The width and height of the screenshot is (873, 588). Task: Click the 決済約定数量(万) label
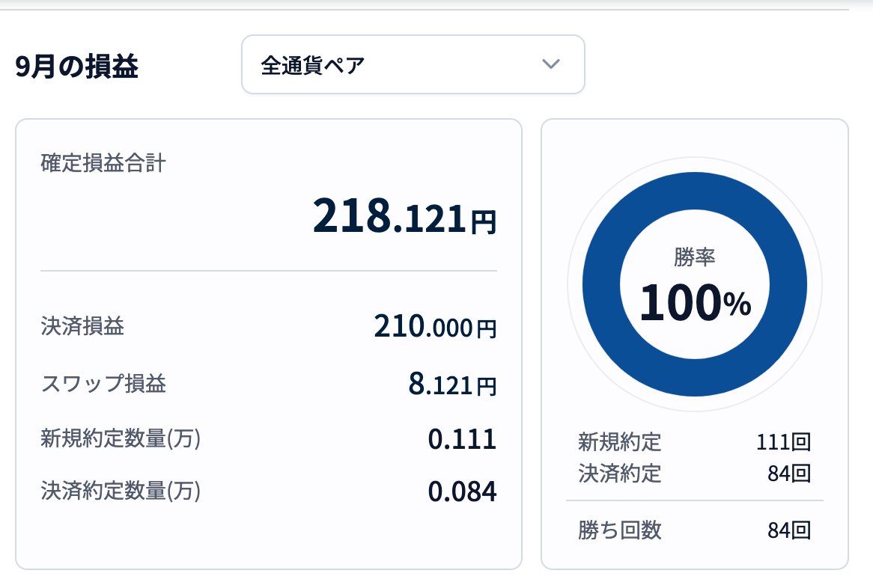[x=121, y=491]
